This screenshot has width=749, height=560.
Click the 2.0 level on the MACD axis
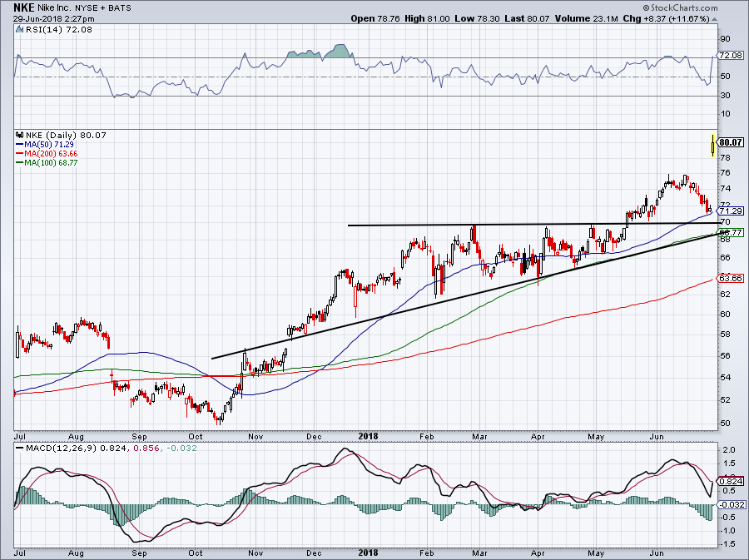tap(729, 450)
